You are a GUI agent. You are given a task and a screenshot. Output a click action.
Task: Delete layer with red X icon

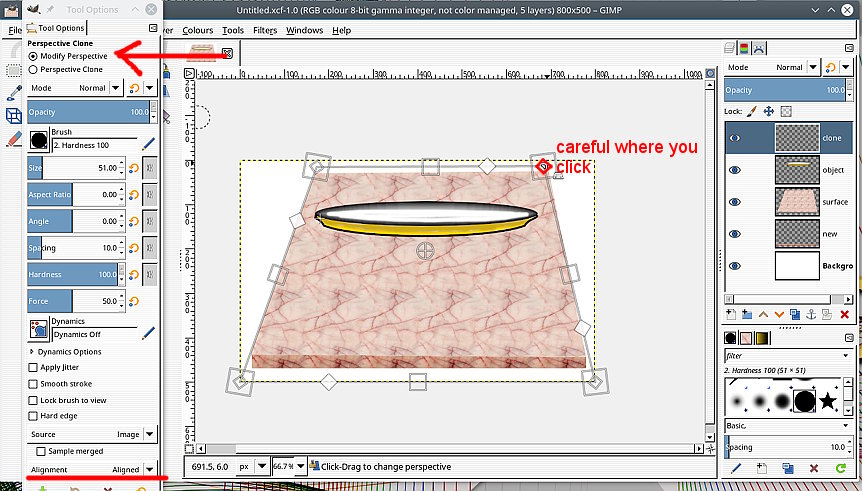pyautogui.click(x=843, y=314)
